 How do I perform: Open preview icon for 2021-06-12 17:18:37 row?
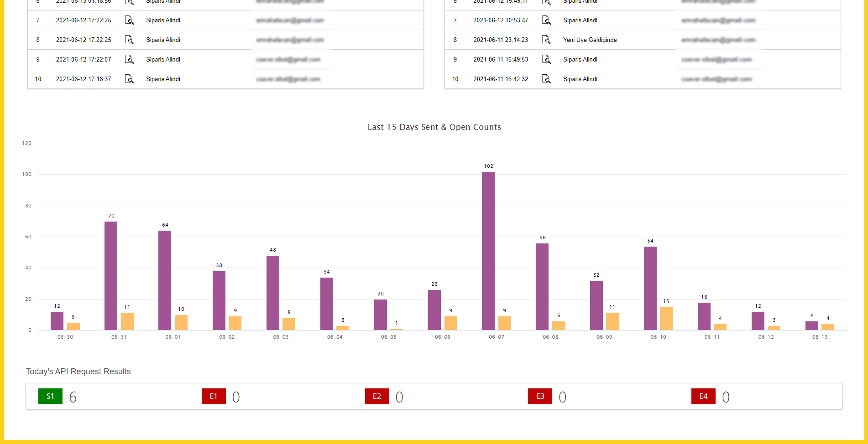129,79
